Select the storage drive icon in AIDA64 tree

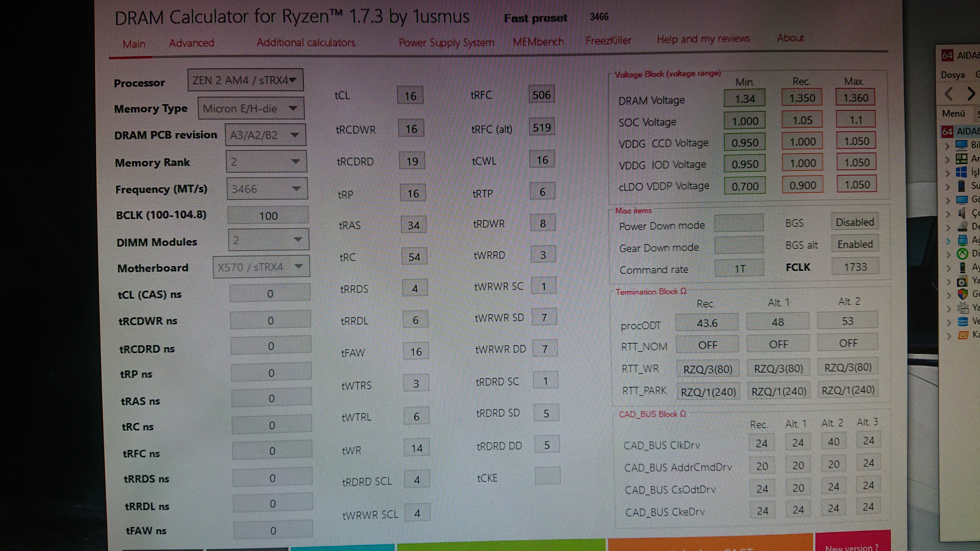[x=963, y=227]
